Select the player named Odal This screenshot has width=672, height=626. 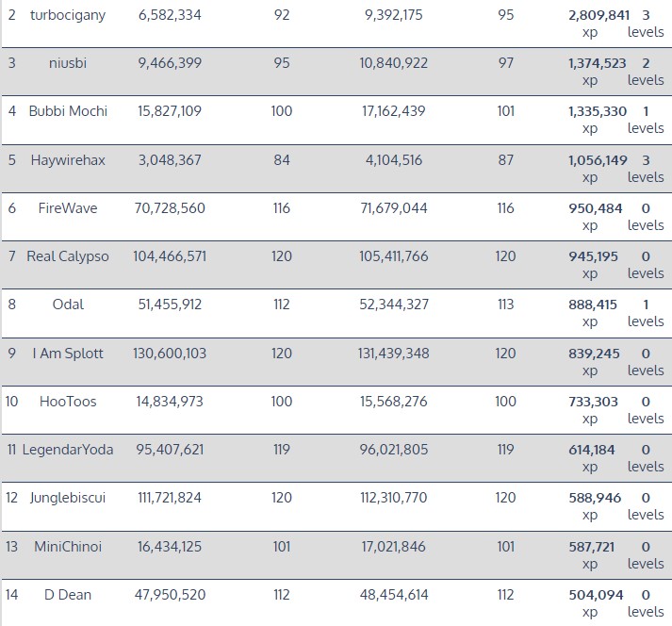68,305
